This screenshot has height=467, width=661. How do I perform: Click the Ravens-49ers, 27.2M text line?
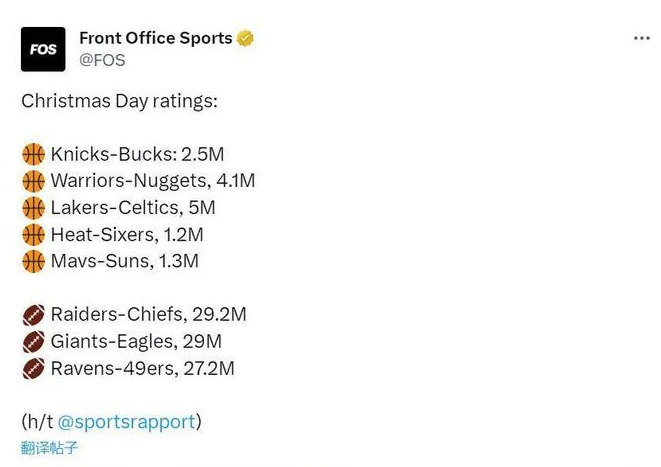[x=142, y=369]
